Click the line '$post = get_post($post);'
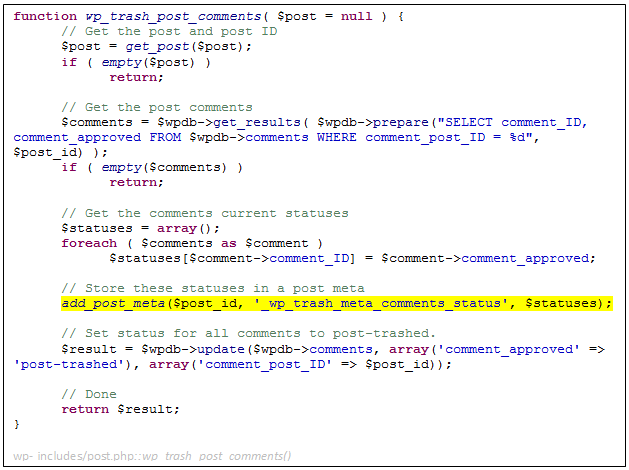This screenshot has width=629, height=470. click(156, 47)
